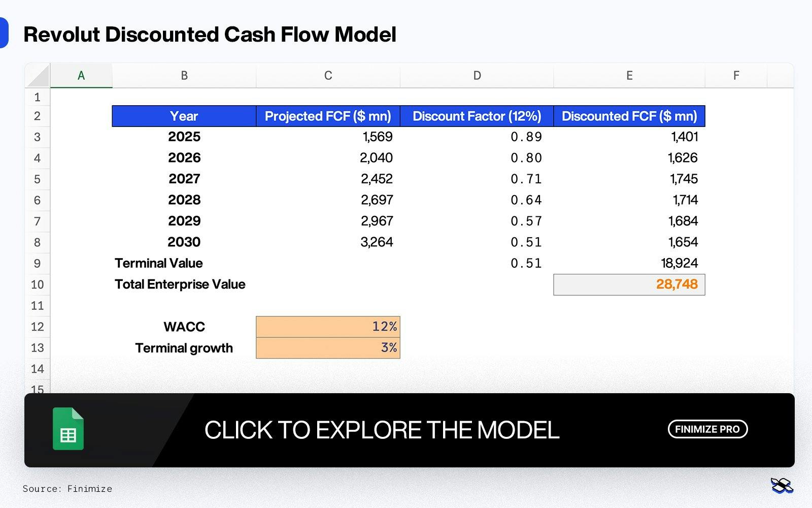Select discounted FCF value 1,401

click(x=629, y=137)
